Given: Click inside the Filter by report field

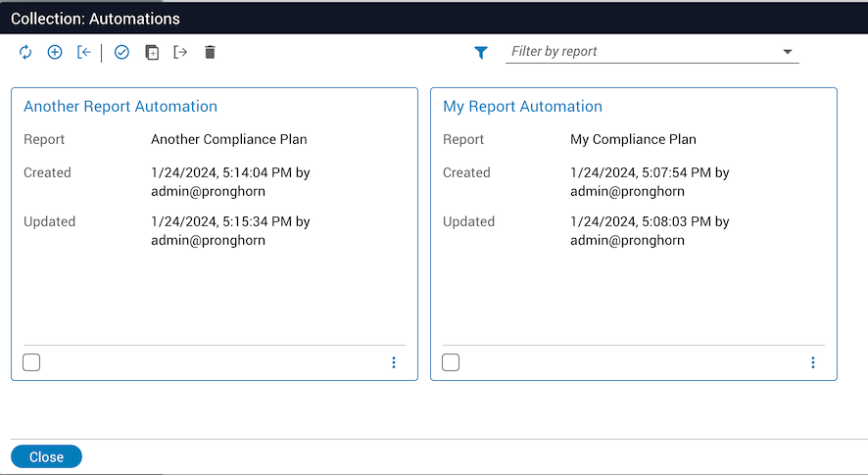Looking at the screenshot, I should [637, 52].
